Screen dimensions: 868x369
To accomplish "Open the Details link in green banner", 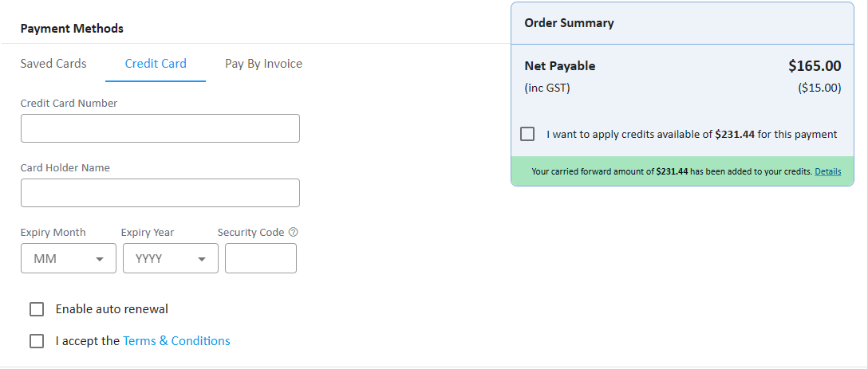I will point(827,171).
